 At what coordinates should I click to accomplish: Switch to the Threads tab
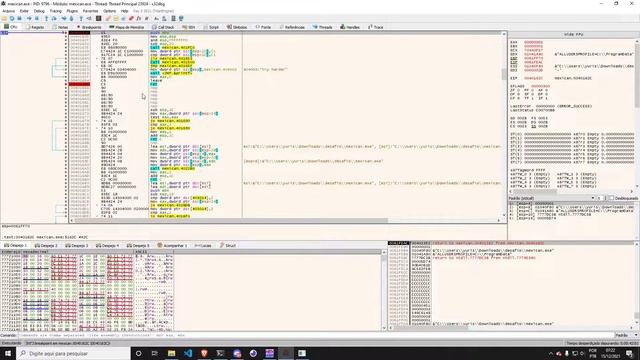(x=322, y=27)
